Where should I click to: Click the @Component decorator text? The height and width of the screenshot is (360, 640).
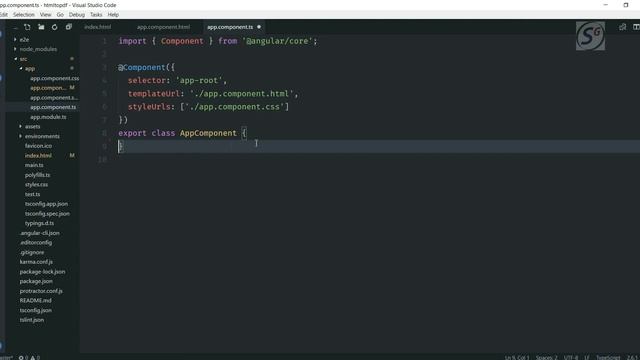click(x=141, y=67)
